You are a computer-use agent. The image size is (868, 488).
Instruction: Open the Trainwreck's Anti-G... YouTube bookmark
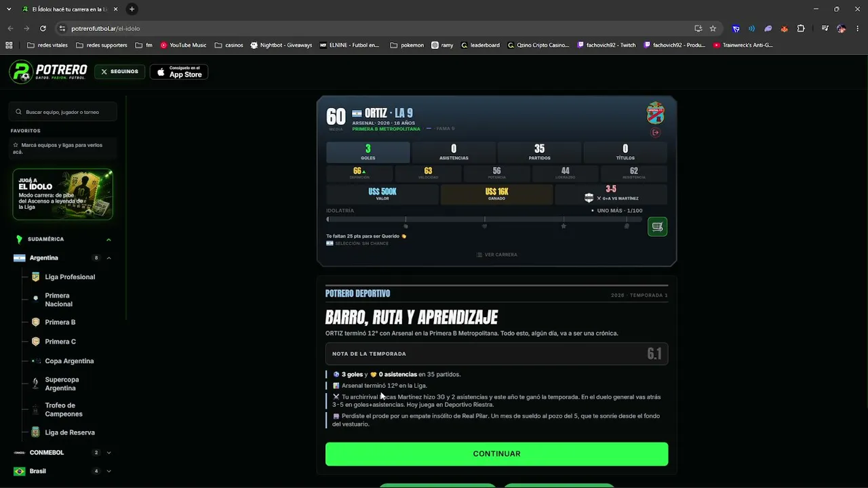click(743, 45)
